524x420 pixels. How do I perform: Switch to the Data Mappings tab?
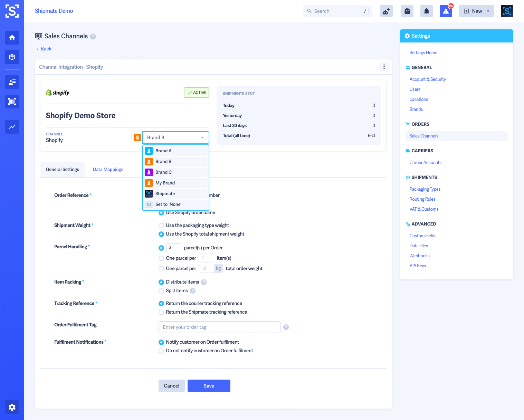tap(108, 169)
